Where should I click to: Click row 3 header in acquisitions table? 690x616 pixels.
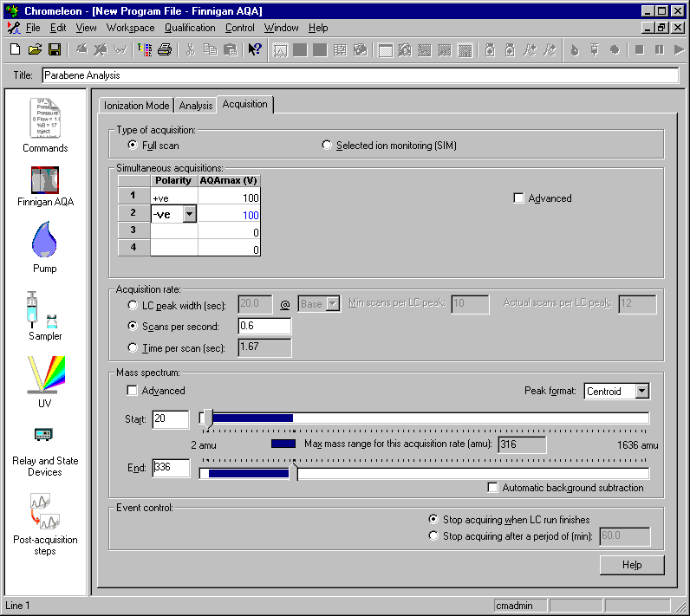[133, 230]
